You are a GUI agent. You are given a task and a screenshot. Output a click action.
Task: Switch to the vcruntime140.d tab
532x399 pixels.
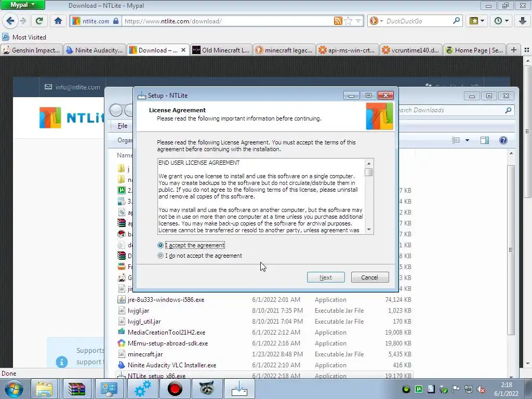pos(411,50)
